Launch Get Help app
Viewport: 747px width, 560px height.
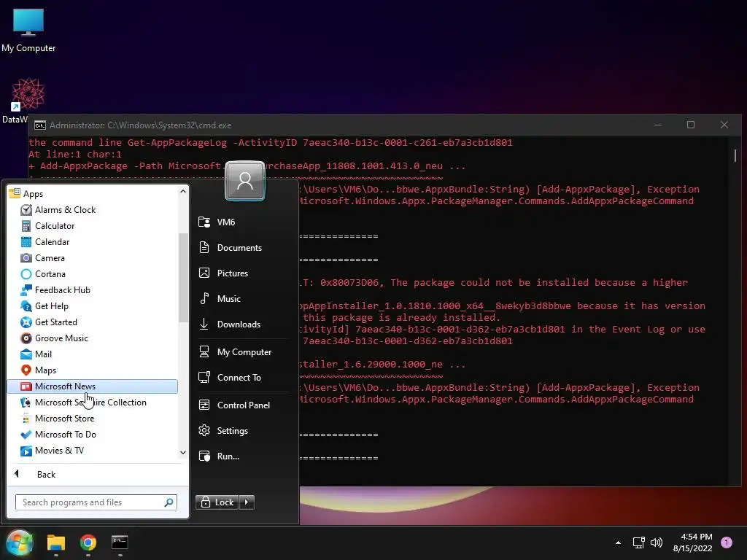tap(93, 306)
